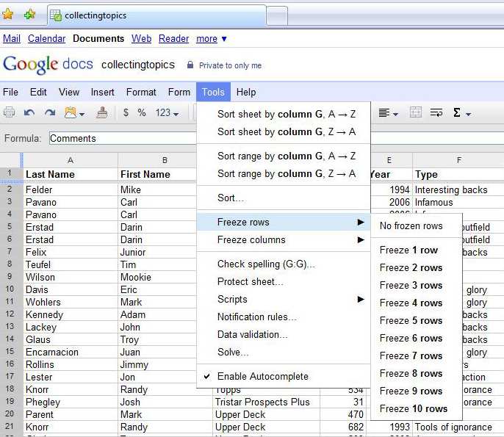
Task: Open the Form menu
Action: click(179, 93)
